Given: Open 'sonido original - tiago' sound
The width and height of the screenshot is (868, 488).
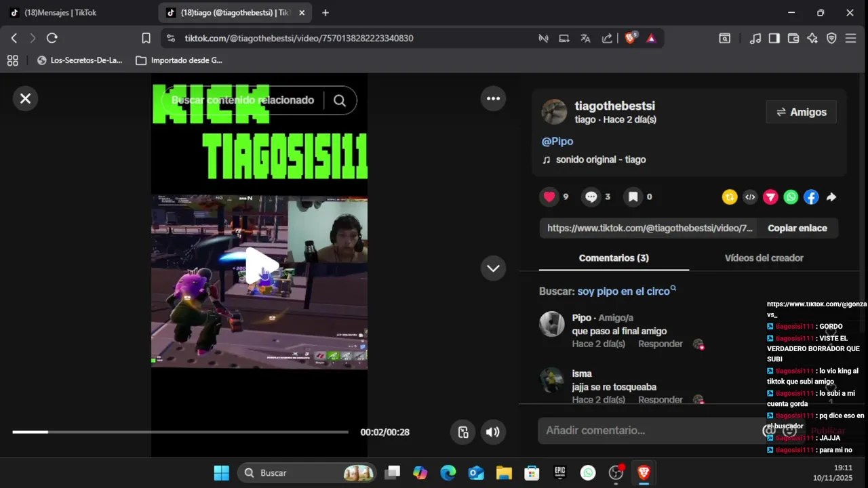Looking at the screenshot, I should [601, 159].
